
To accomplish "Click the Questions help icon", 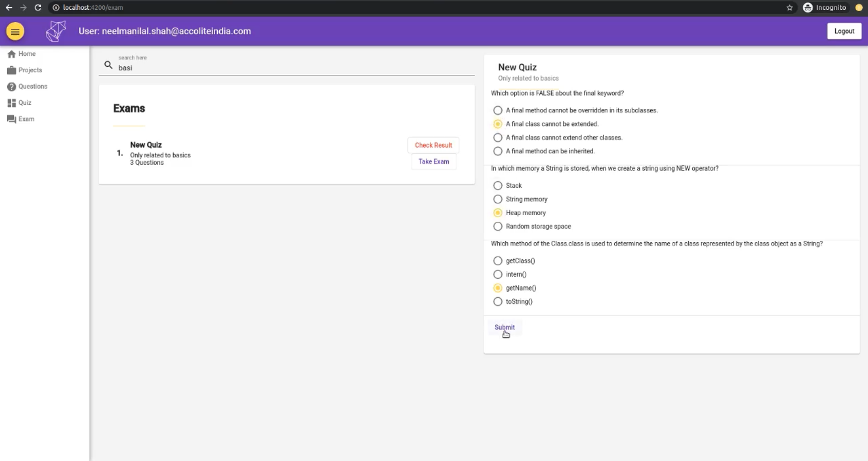I will click(11, 87).
